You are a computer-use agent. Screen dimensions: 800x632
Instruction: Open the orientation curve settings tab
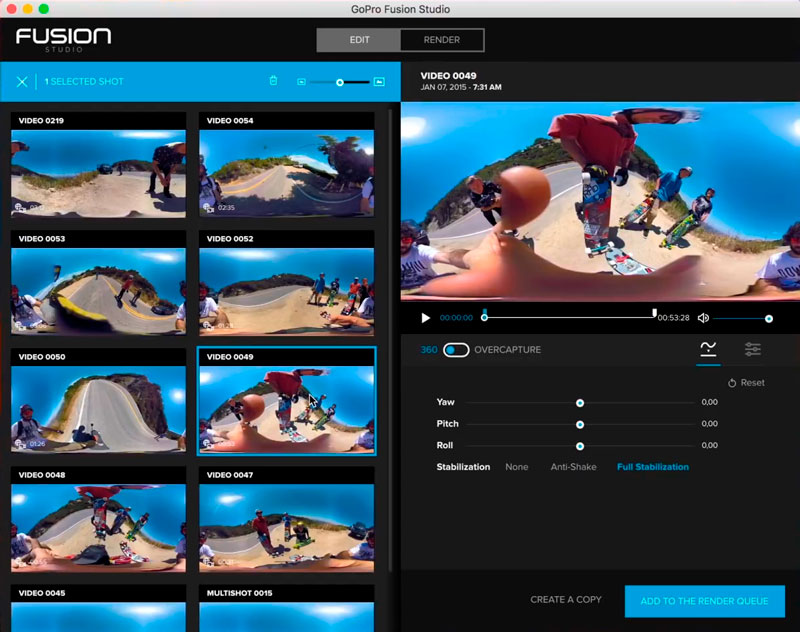coord(708,349)
